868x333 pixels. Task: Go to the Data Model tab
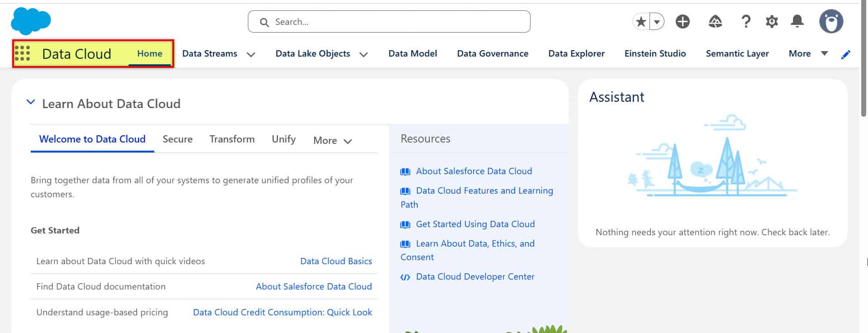point(413,53)
